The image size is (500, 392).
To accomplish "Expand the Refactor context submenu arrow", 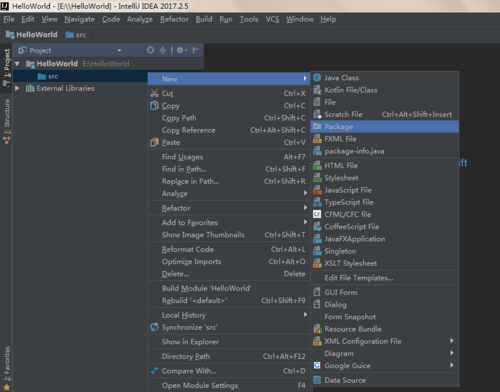I will click(305, 207).
